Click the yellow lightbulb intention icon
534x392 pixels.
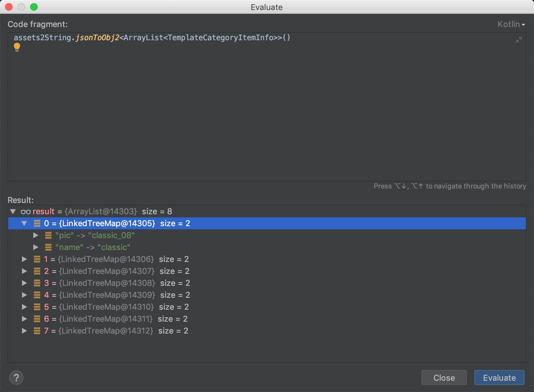[17, 47]
